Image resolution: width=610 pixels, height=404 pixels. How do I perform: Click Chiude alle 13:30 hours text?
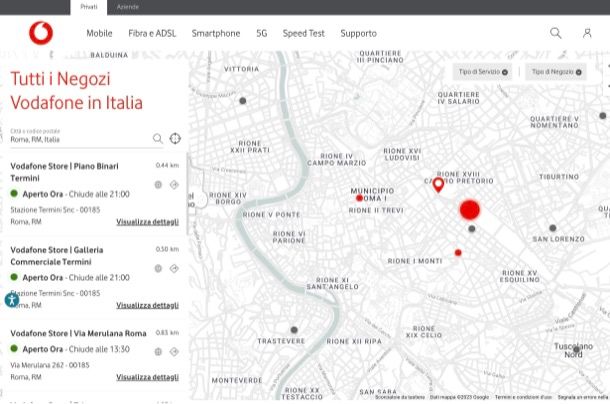click(x=99, y=349)
